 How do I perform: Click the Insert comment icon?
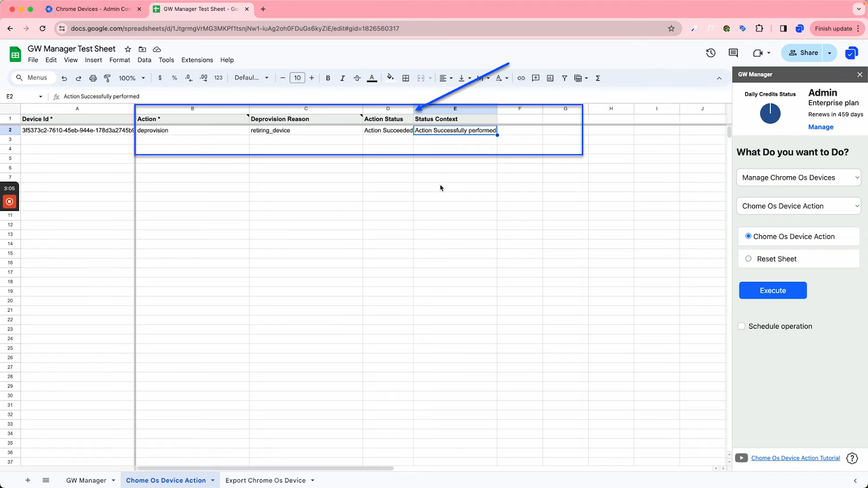pyautogui.click(x=535, y=78)
